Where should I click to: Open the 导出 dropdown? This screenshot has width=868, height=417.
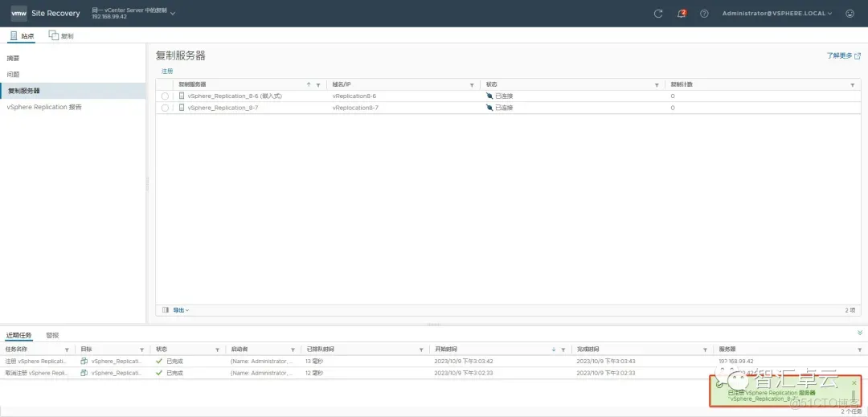pos(181,310)
